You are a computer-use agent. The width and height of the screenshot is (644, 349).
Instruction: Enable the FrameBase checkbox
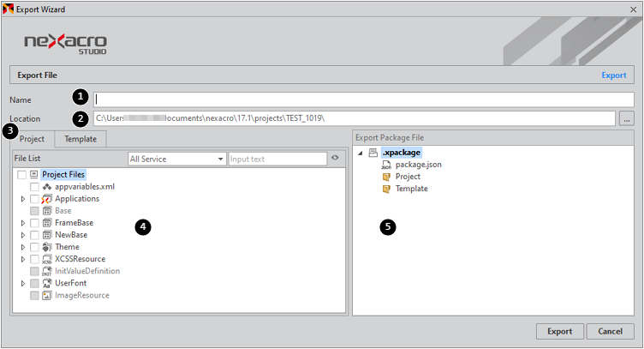pos(34,223)
